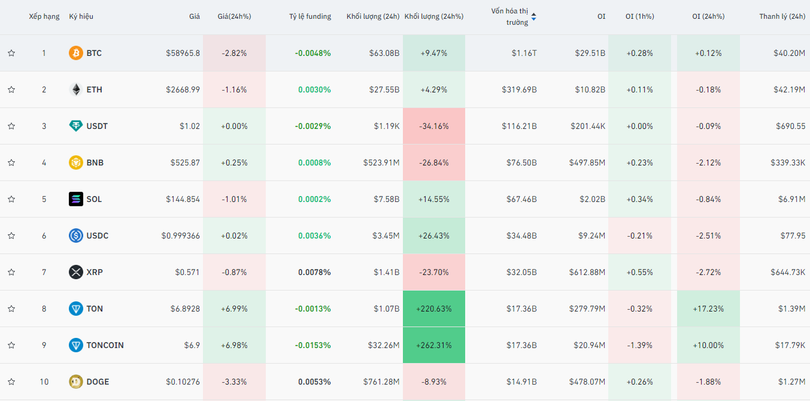This screenshot has height=401, width=810.
Task: Click the BNB coin icon
Action: [x=76, y=163]
